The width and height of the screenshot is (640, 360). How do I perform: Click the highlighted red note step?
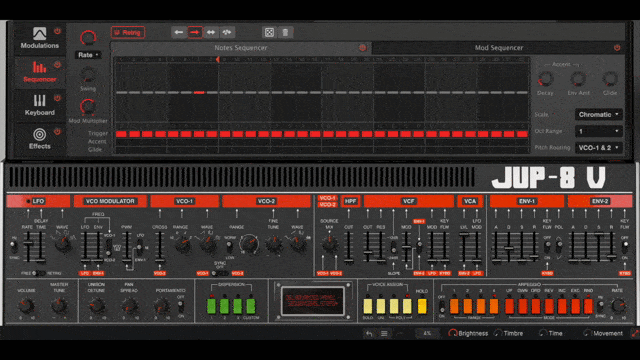tap(199, 93)
